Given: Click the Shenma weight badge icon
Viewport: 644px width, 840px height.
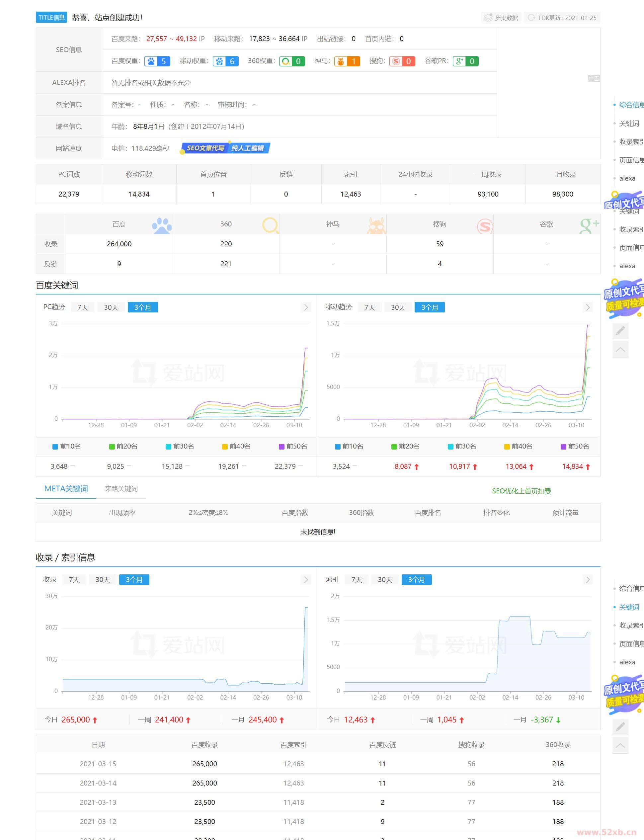Looking at the screenshot, I should pyautogui.click(x=341, y=61).
